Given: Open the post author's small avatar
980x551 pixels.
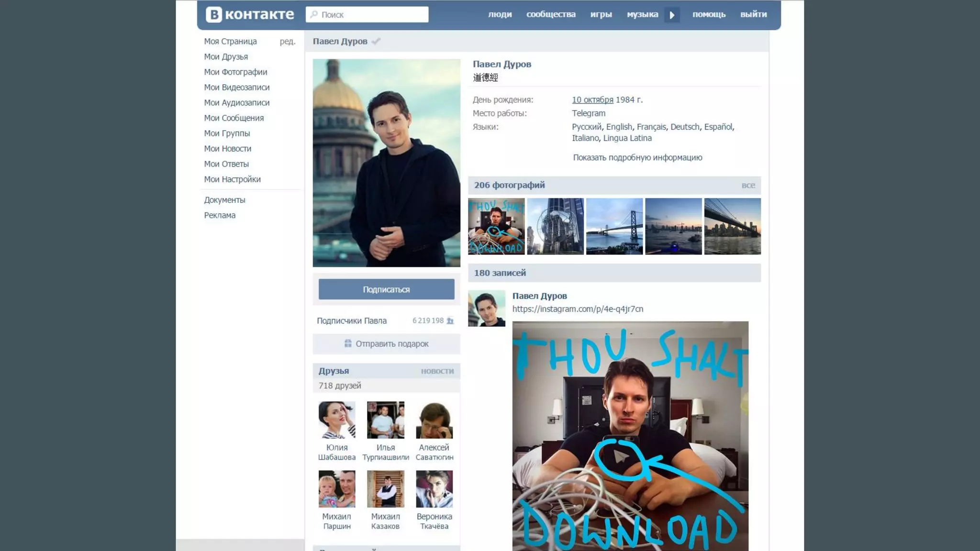Looking at the screenshot, I should tap(486, 309).
